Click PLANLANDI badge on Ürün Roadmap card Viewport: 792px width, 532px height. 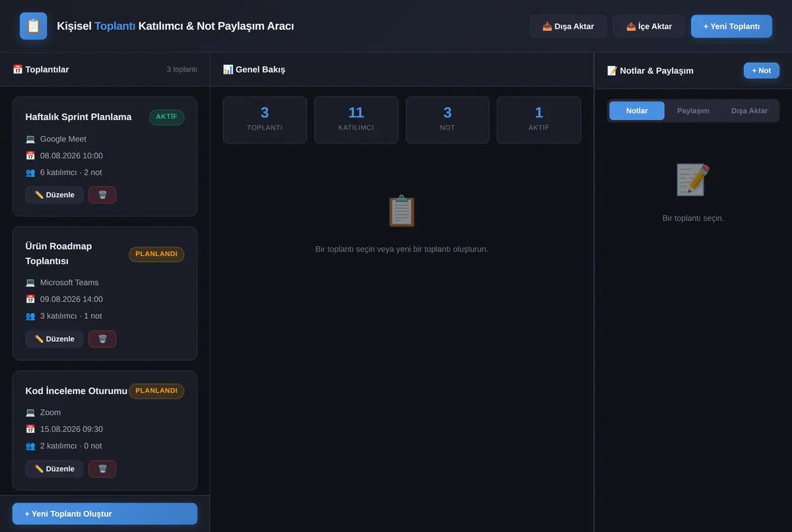point(156,254)
